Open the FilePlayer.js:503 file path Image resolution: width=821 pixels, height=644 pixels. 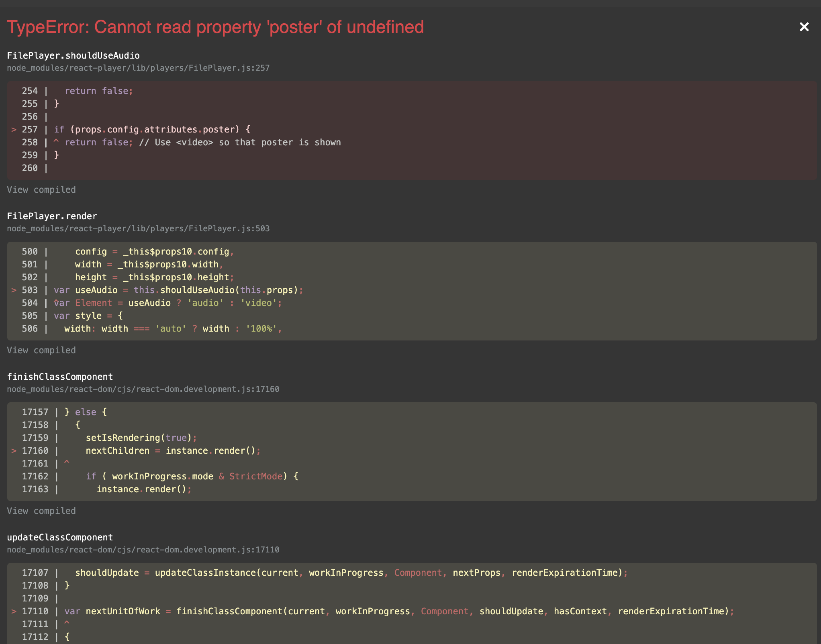[x=138, y=228]
